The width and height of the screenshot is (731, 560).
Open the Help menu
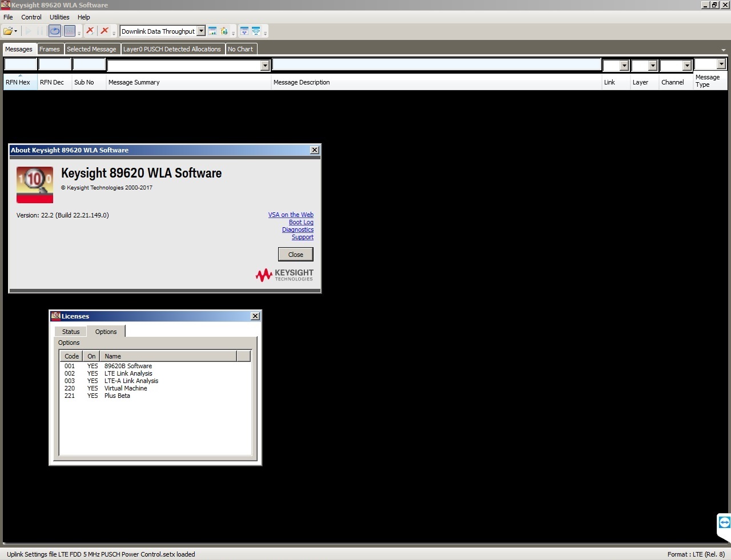click(x=84, y=17)
